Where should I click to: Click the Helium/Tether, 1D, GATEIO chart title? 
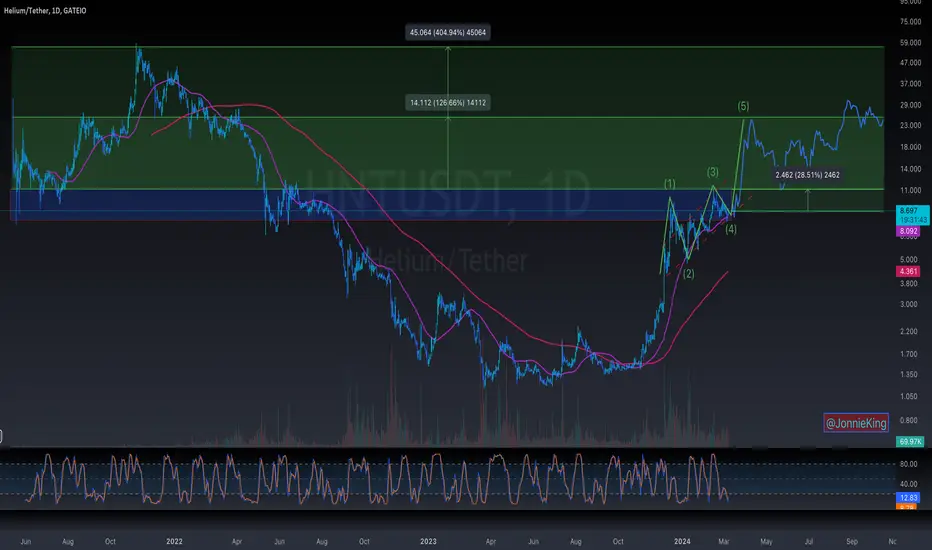pos(45,11)
